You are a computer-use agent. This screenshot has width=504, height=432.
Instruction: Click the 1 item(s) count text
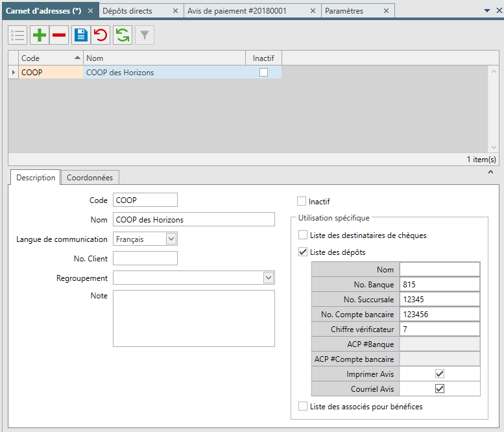tap(481, 160)
